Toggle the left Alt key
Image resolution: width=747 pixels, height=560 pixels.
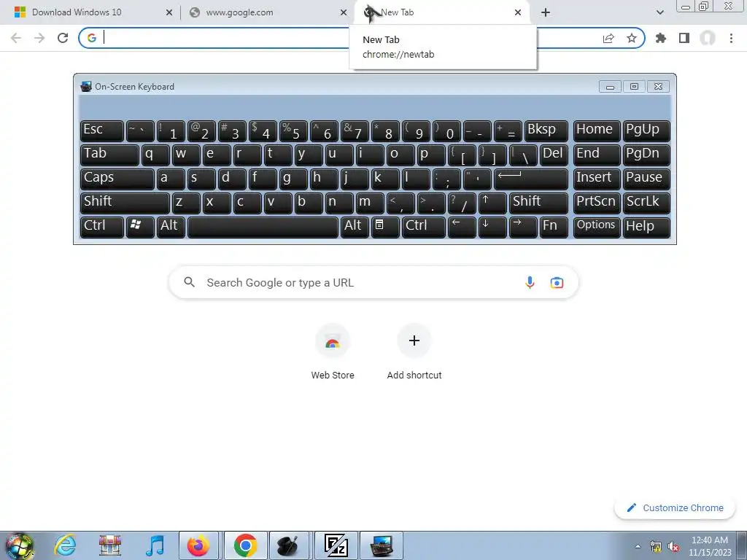(x=171, y=227)
